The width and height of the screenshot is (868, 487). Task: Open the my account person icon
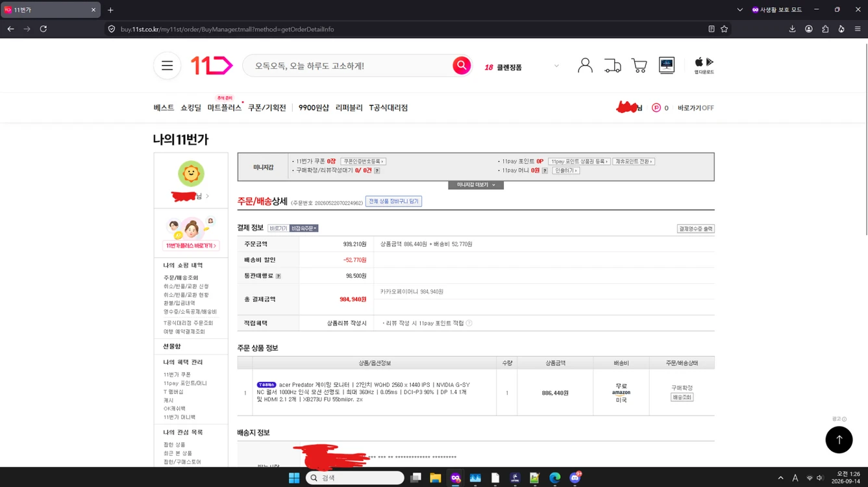coord(585,65)
